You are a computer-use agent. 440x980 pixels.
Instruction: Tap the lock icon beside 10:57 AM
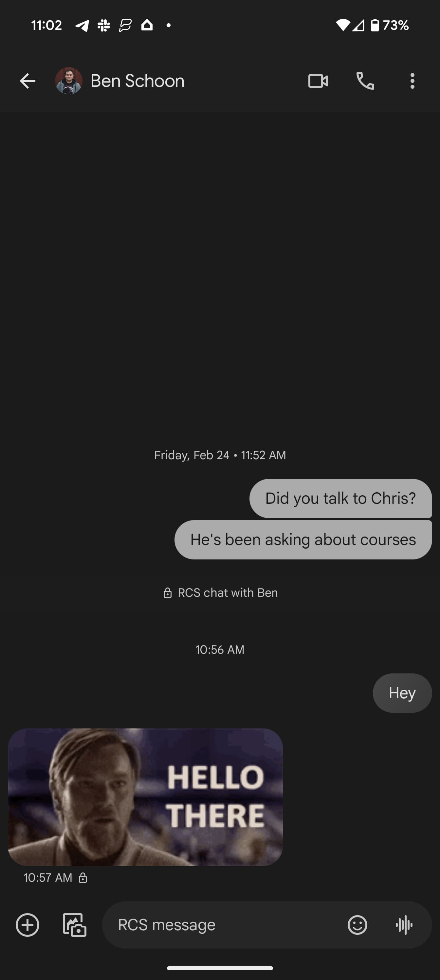click(x=82, y=878)
